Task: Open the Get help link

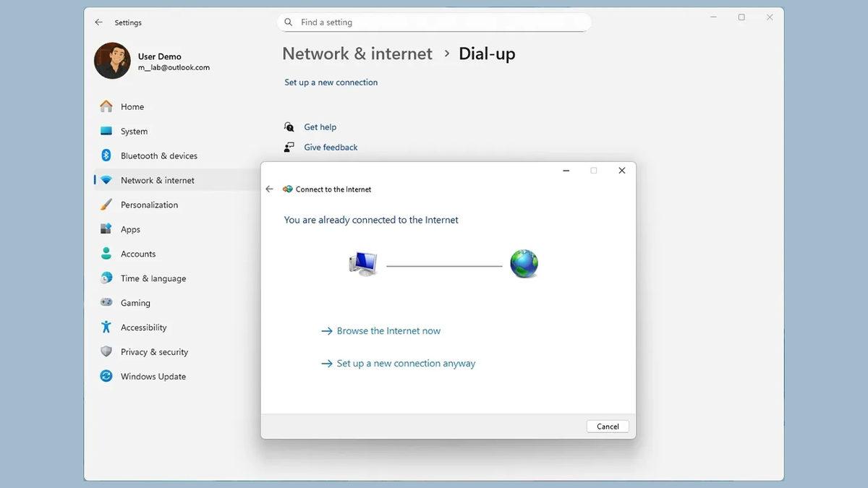Action: click(320, 127)
